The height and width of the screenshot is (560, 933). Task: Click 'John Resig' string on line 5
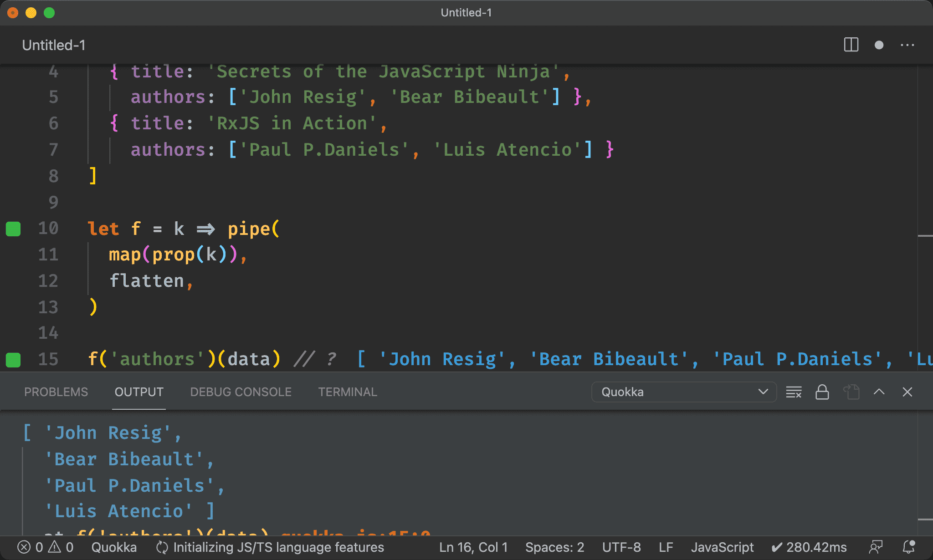click(302, 97)
